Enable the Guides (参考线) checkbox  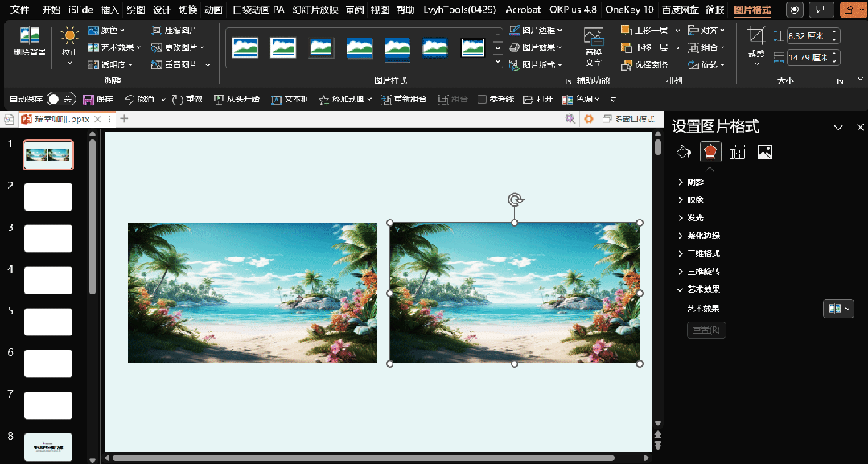482,100
